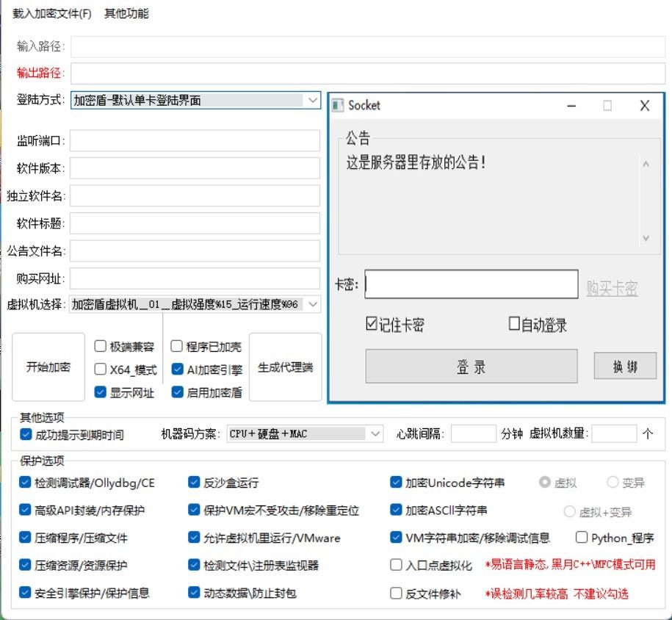Click the 公告 scrollbar down arrow
This screenshot has width=672, height=620.
point(646,238)
